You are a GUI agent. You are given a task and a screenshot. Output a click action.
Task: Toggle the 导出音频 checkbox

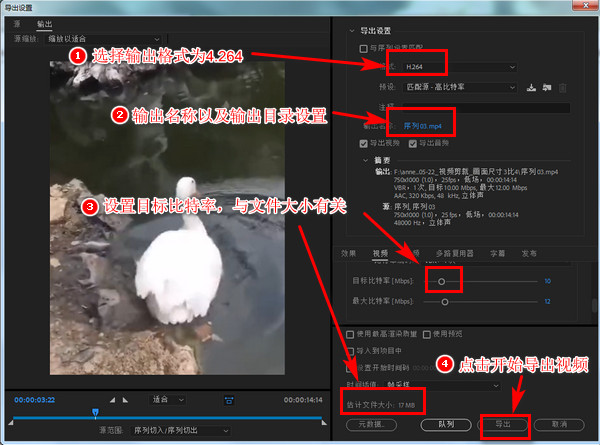[412, 143]
